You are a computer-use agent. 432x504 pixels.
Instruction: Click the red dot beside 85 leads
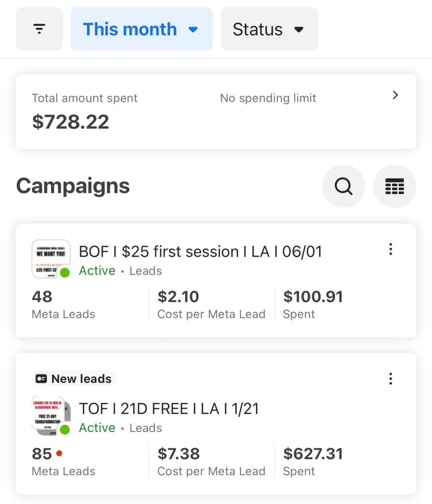(x=59, y=453)
